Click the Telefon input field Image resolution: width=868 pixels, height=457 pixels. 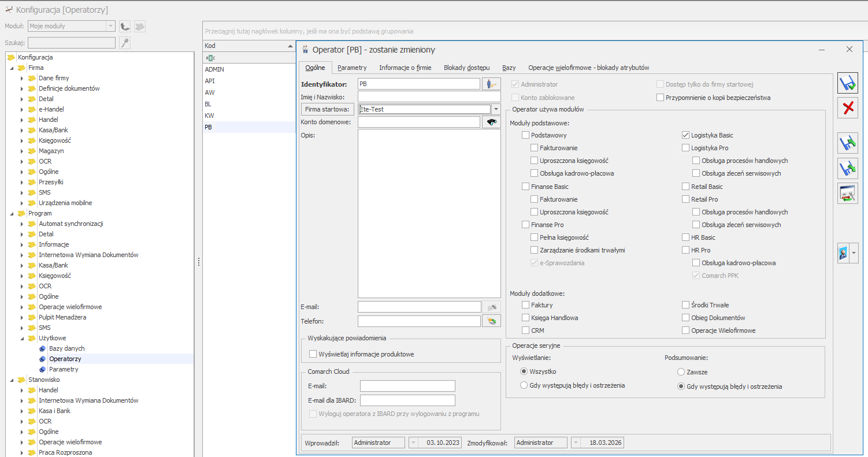point(420,321)
